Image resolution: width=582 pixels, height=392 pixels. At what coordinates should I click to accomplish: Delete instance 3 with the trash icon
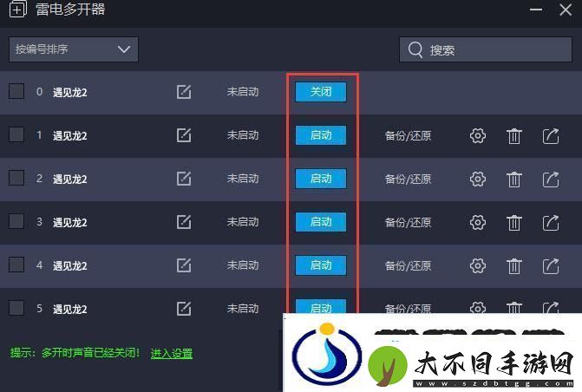click(x=514, y=223)
